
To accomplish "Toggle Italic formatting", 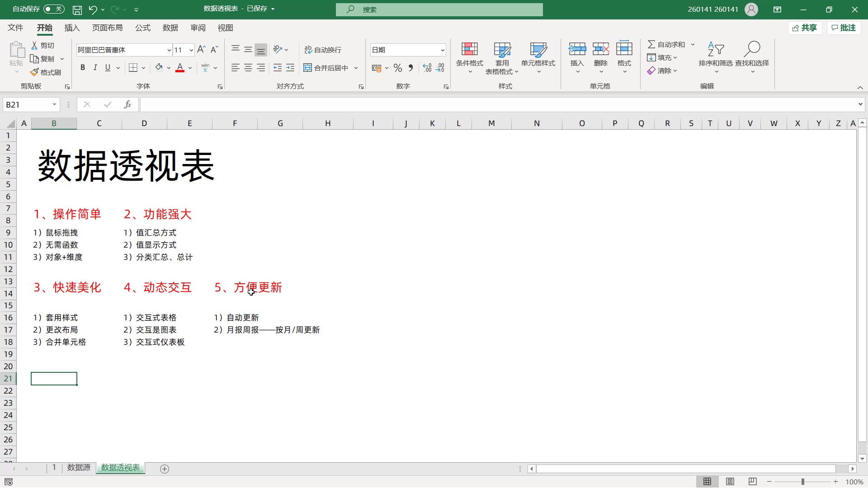I will coord(95,68).
